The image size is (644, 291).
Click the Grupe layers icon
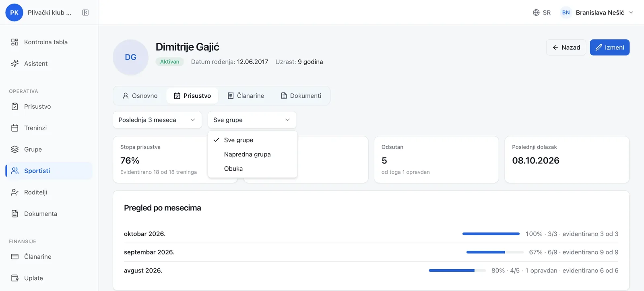[x=15, y=149]
